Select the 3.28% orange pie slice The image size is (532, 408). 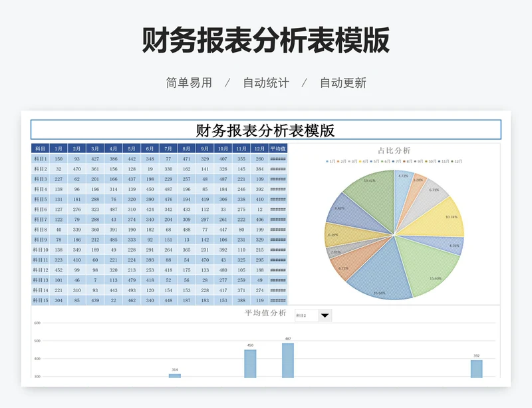coord(414,194)
